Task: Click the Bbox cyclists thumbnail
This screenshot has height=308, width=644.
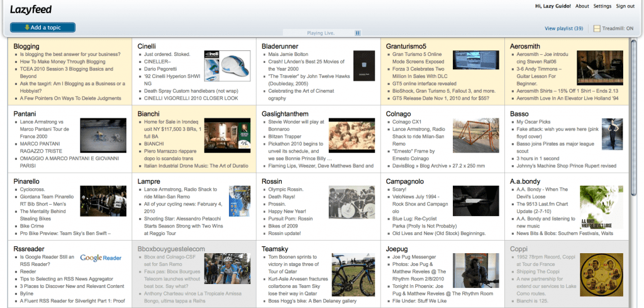Action: coord(227,268)
